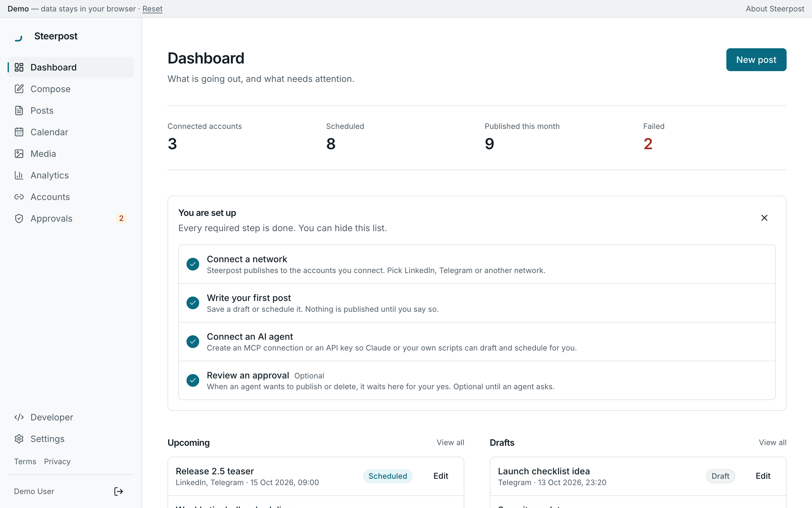This screenshot has height=508, width=812.
Task: Click the Scheduled status badge
Action: click(388, 476)
